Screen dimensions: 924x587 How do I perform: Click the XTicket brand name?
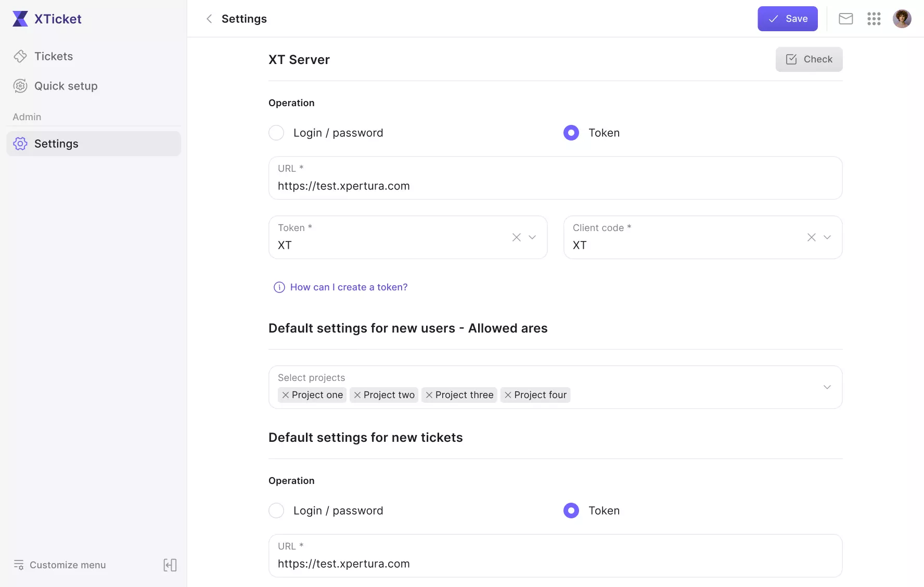point(58,19)
